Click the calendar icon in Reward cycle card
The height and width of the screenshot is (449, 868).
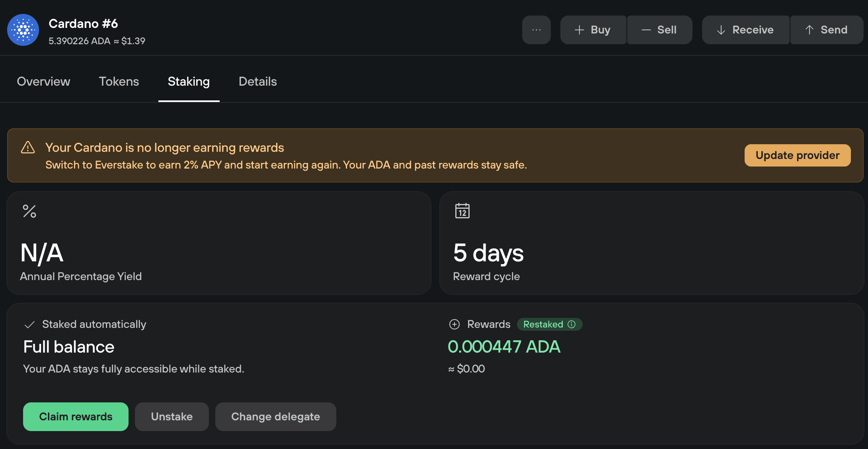[x=462, y=211]
